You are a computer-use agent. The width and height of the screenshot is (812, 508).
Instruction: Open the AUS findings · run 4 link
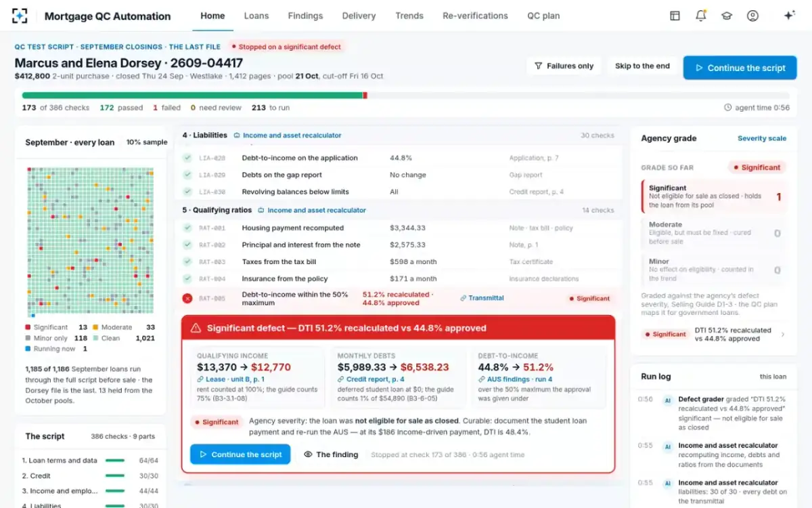[x=515, y=379]
